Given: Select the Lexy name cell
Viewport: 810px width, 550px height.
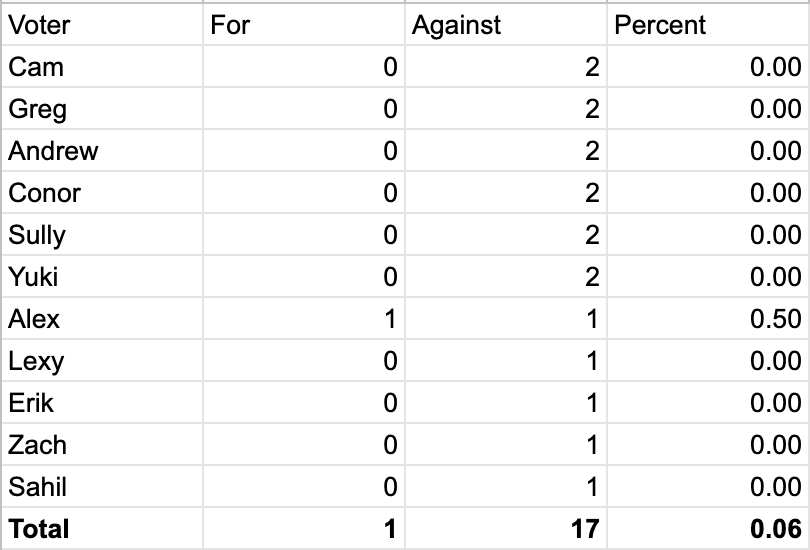Looking at the screenshot, I should pyautogui.click(x=102, y=361).
